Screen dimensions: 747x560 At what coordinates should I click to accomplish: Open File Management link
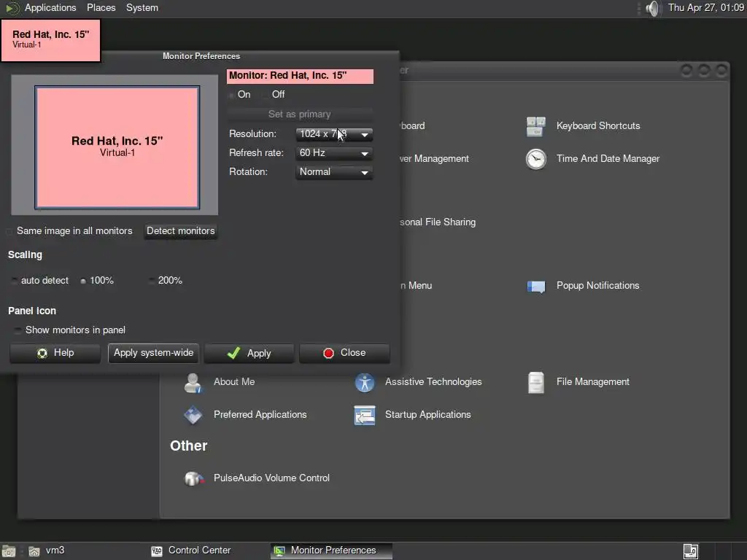(x=593, y=382)
